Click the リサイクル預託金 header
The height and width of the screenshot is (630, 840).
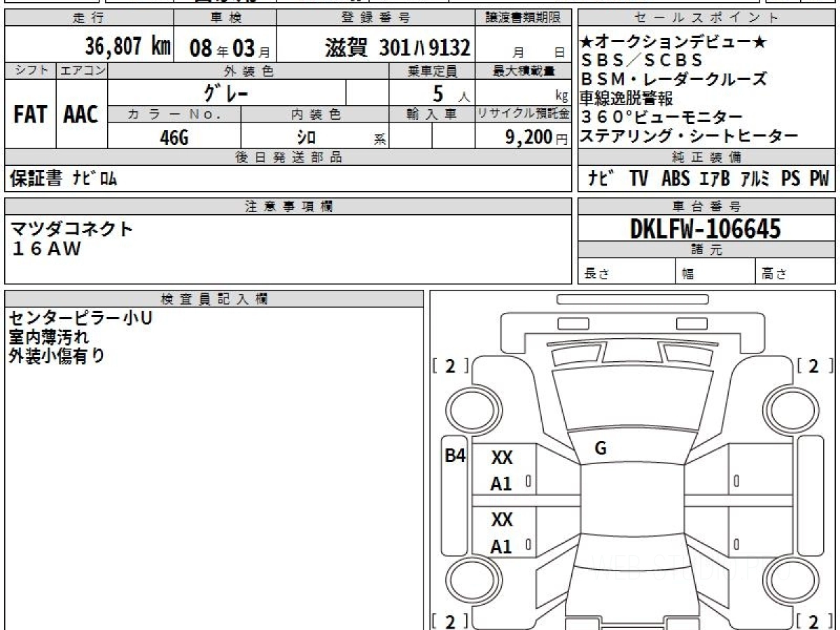tap(524, 114)
